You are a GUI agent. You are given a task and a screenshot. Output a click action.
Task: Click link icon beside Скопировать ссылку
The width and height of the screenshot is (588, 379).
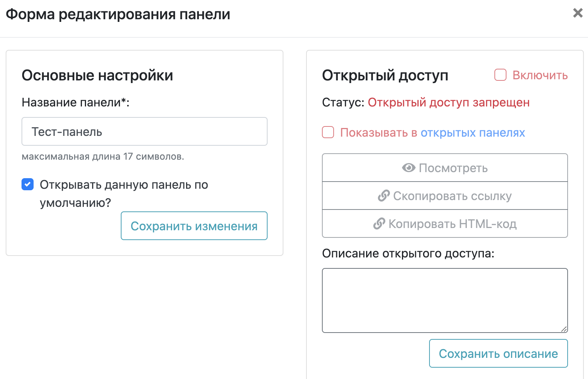pos(384,196)
